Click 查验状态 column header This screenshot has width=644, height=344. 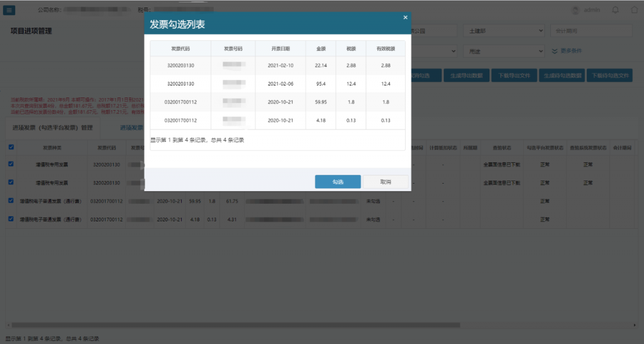pyautogui.click(x=501, y=148)
